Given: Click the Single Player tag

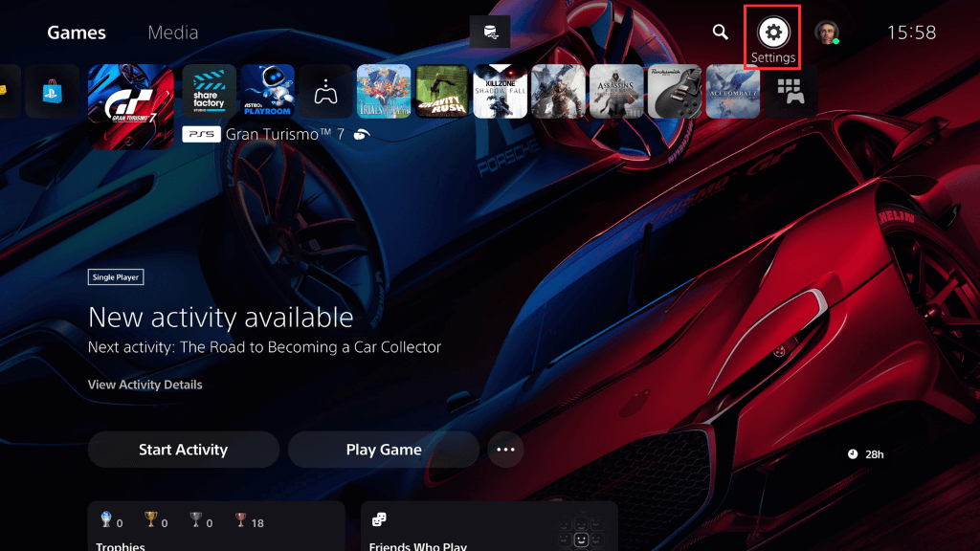Looking at the screenshot, I should [116, 276].
